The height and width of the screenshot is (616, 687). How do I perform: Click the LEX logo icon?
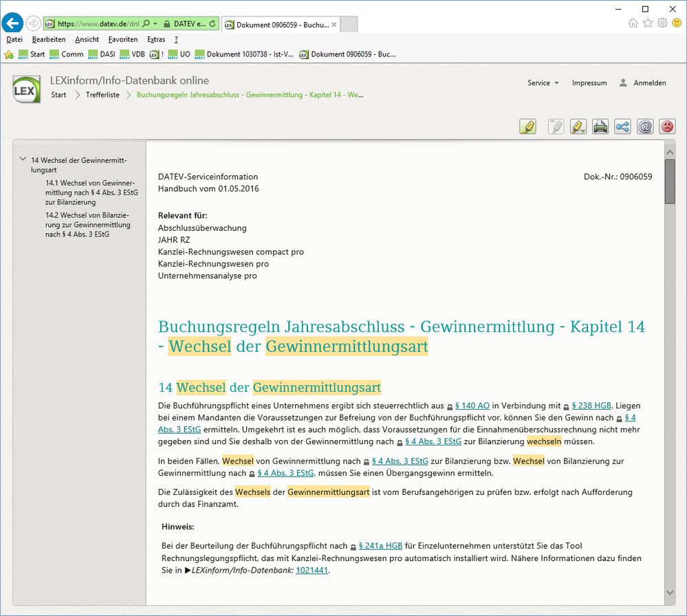click(x=27, y=89)
